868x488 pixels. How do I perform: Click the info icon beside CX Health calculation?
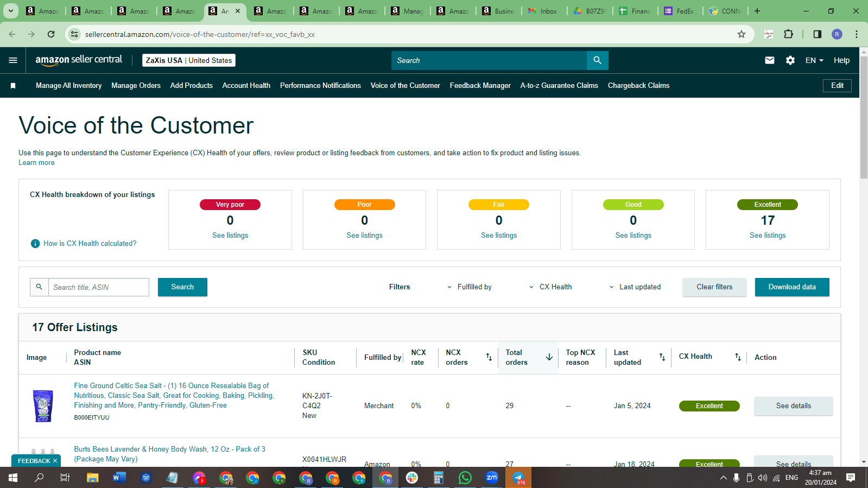coord(35,244)
